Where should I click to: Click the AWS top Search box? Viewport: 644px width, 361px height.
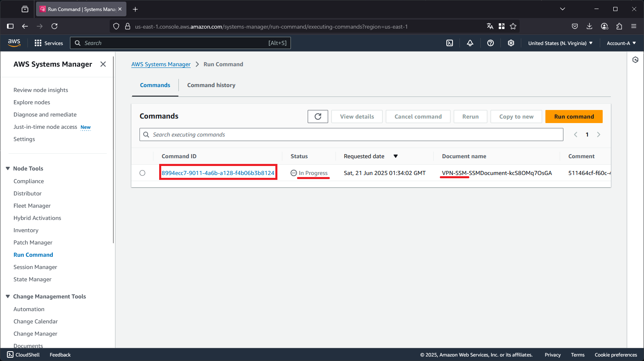(180, 43)
